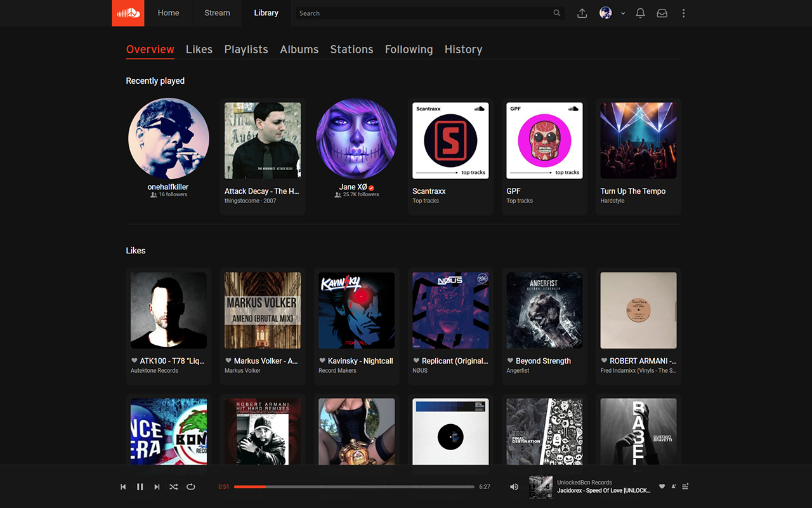Open the Robert Armani Hit Hard Remixes artwork
The width and height of the screenshot is (812, 508).
(x=263, y=432)
